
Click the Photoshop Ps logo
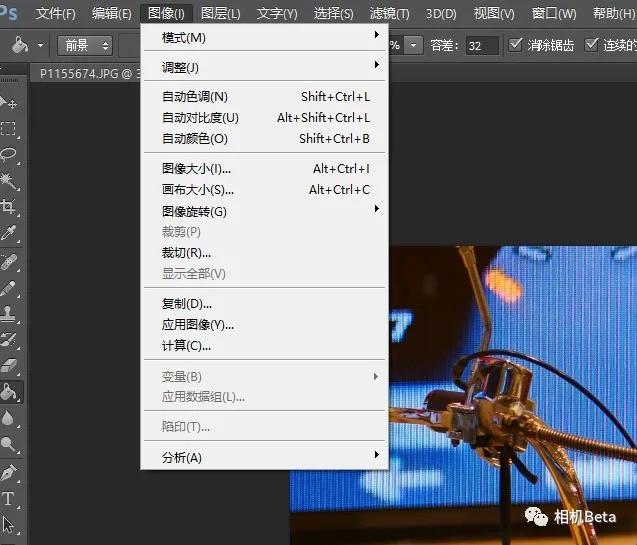coord(8,13)
